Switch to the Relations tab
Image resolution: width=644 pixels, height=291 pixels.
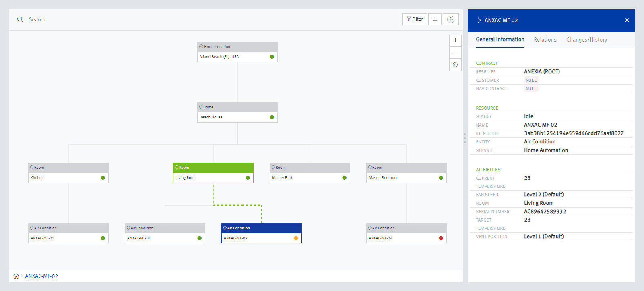click(545, 39)
